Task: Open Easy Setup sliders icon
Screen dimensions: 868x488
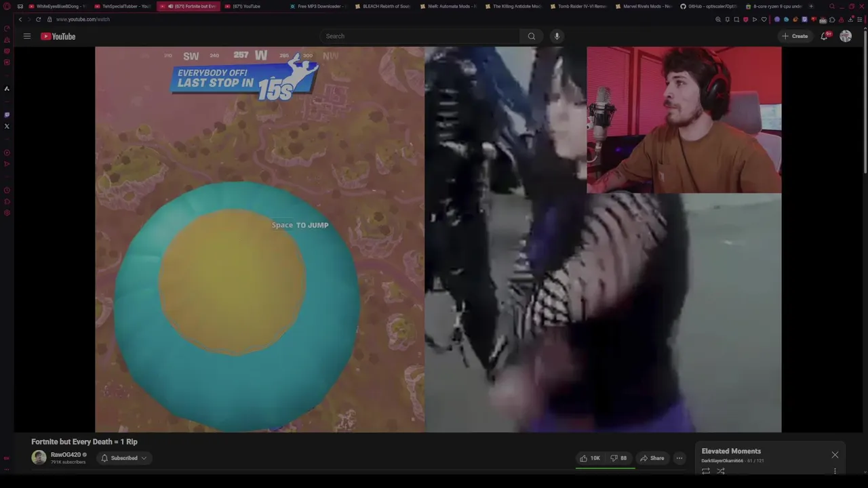Action: tap(859, 19)
